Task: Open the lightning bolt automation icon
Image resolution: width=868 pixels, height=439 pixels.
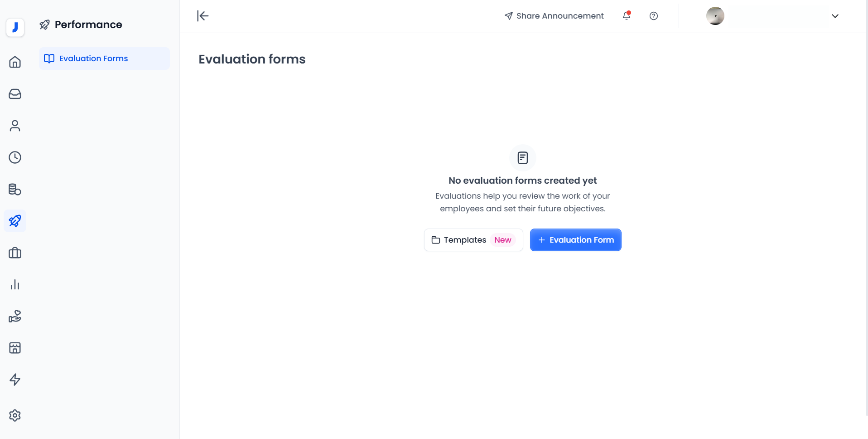Action: [x=15, y=380]
